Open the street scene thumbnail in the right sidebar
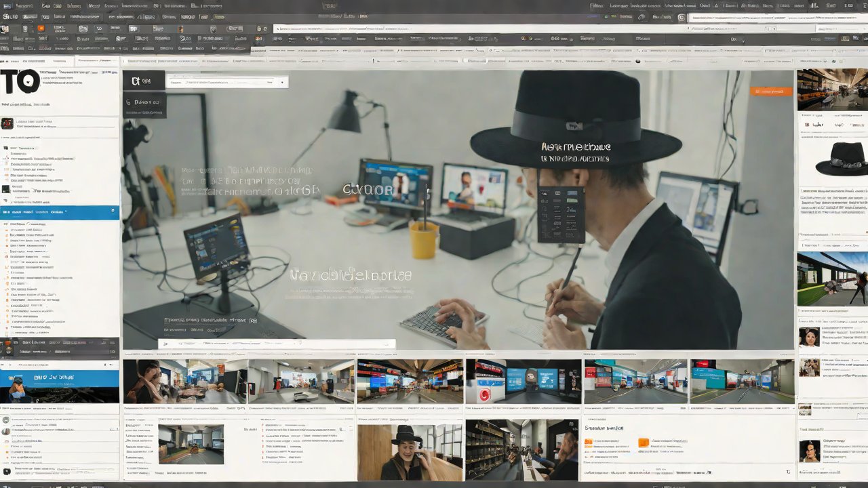The image size is (868, 488). pyautogui.click(x=832, y=279)
